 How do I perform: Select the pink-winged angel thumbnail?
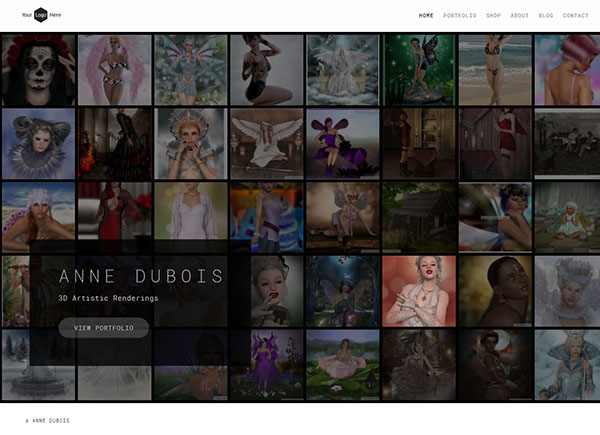click(x=114, y=70)
